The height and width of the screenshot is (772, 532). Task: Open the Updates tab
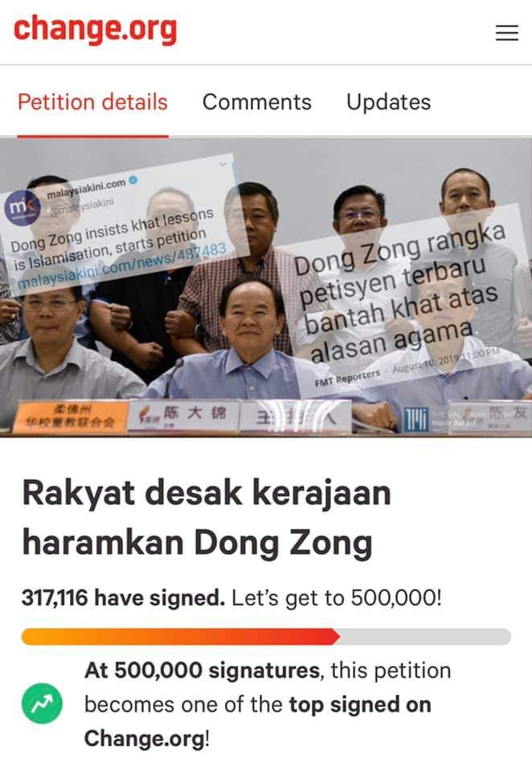388,102
